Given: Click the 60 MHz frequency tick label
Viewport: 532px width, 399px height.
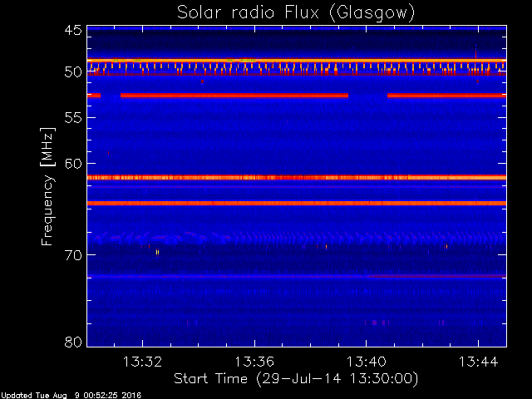Looking at the screenshot, I should [73, 163].
